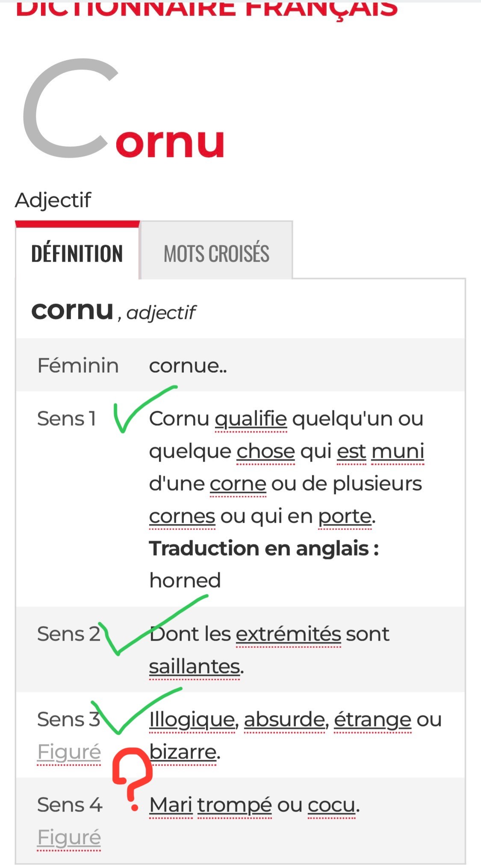This screenshot has height=868, width=481.
Task: Follow the 'porte' link in Sens 1
Action: pos(345,516)
